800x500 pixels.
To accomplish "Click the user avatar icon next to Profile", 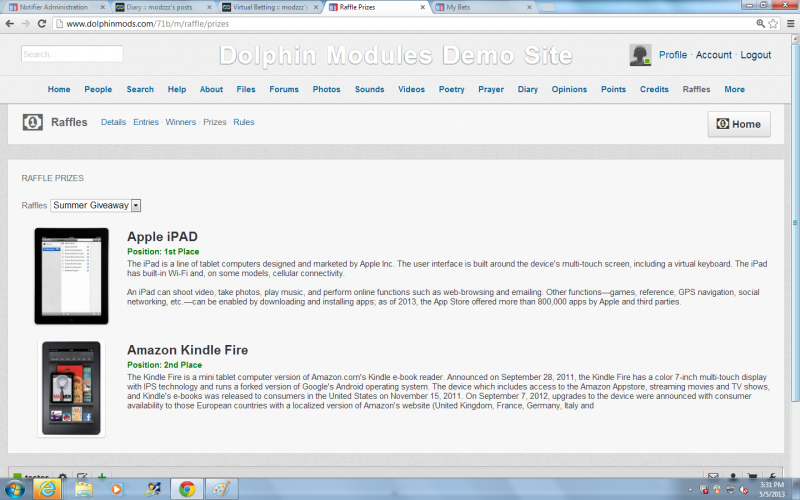I will tap(640, 55).
